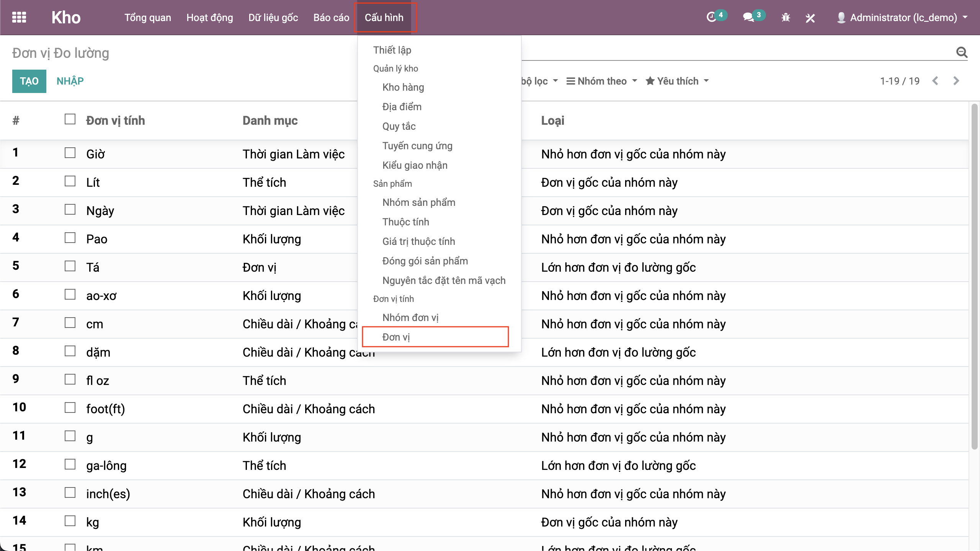
Task: Click the developer tools wrench icon
Action: coord(810,18)
